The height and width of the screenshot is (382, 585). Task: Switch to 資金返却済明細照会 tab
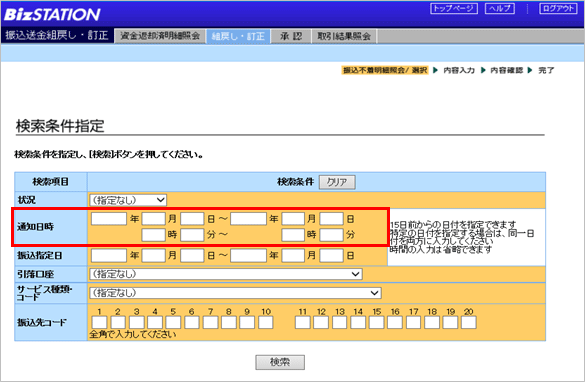160,36
